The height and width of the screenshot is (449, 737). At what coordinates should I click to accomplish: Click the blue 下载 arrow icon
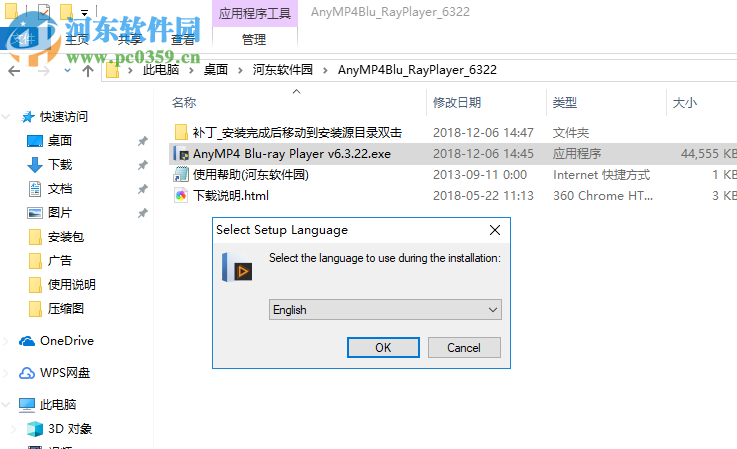point(35,165)
